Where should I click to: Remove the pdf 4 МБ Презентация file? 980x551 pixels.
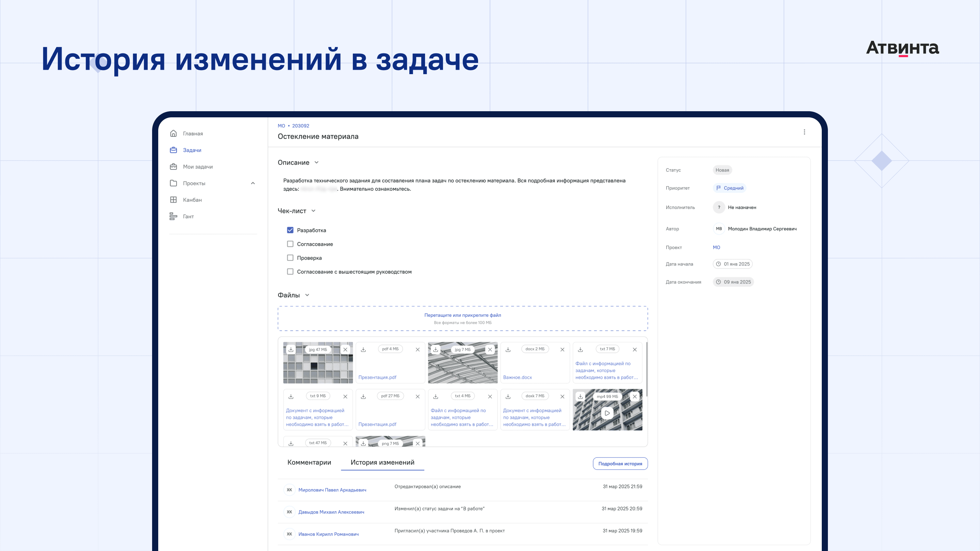coord(417,349)
